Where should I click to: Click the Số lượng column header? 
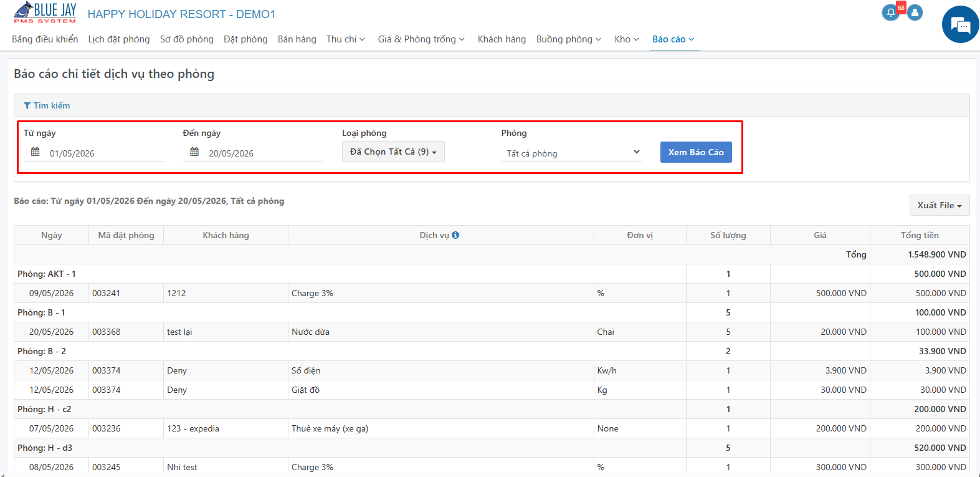click(728, 235)
